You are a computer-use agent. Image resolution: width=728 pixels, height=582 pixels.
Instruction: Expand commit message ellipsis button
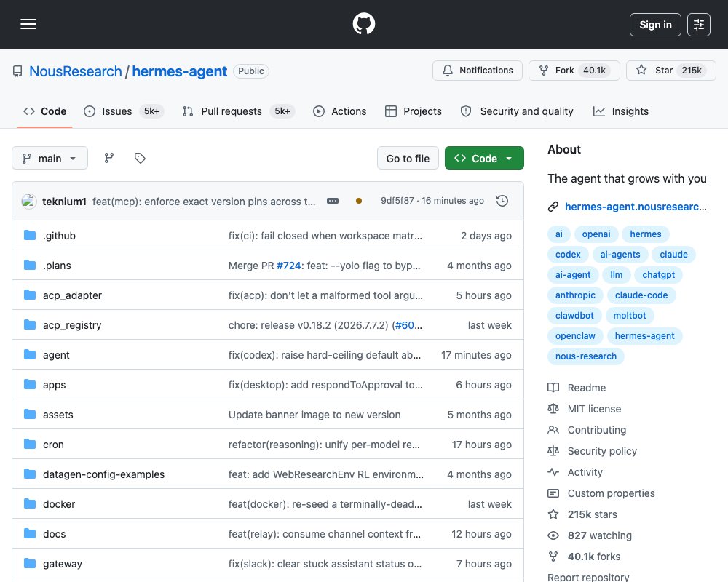[333, 201]
